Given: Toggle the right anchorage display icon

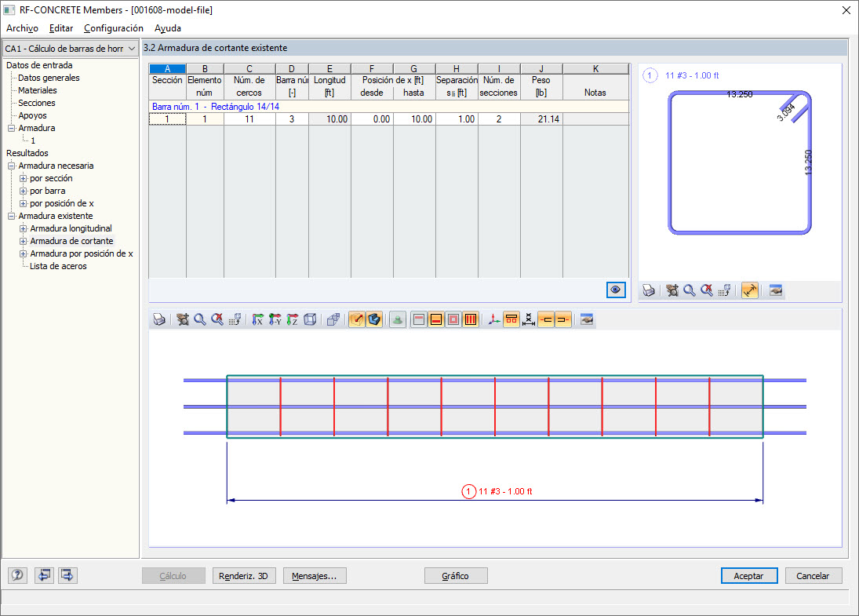Looking at the screenshot, I should 563,319.
